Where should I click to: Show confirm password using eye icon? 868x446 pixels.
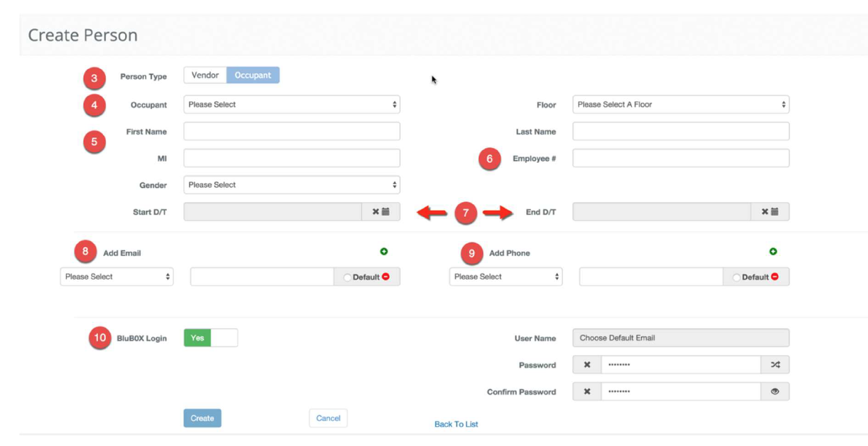[x=775, y=392]
